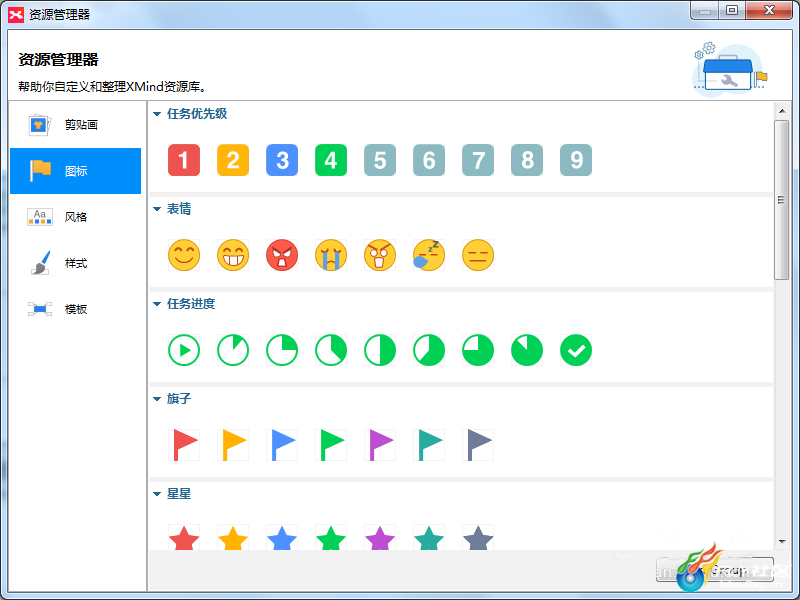The image size is (800, 600).
Task: Select the purple flag marker
Action: point(380,445)
